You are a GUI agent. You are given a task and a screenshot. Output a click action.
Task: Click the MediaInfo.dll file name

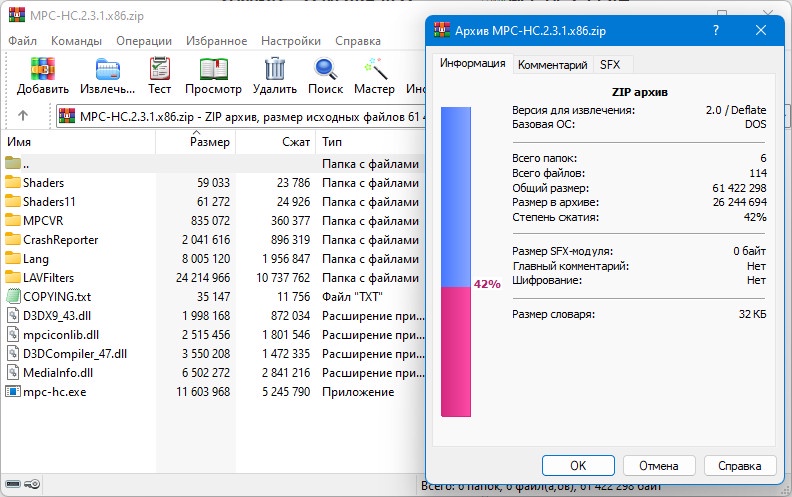tap(58, 373)
